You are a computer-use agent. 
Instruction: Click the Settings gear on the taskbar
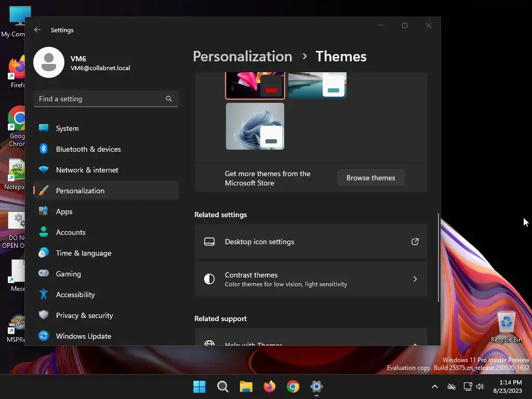(316, 387)
